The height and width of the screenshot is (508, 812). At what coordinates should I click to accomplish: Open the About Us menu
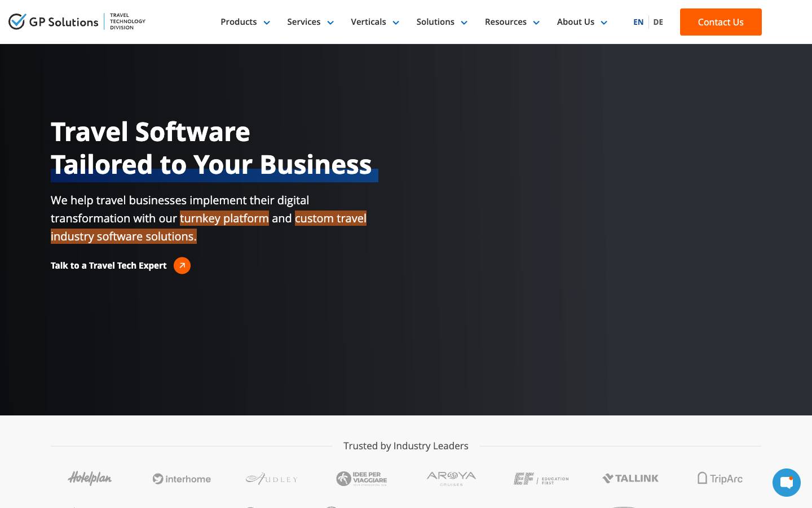click(576, 22)
